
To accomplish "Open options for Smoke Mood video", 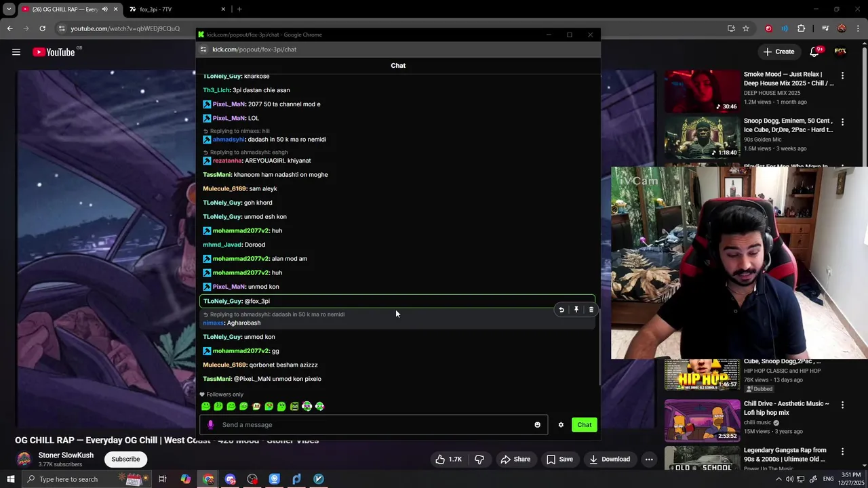I will click(842, 75).
